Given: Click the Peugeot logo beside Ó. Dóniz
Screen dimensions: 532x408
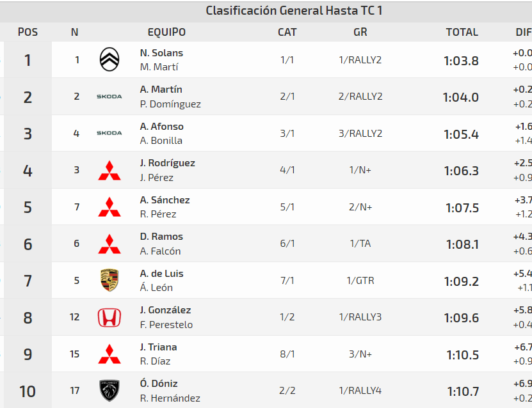Looking at the screenshot, I should tap(109, 391).
